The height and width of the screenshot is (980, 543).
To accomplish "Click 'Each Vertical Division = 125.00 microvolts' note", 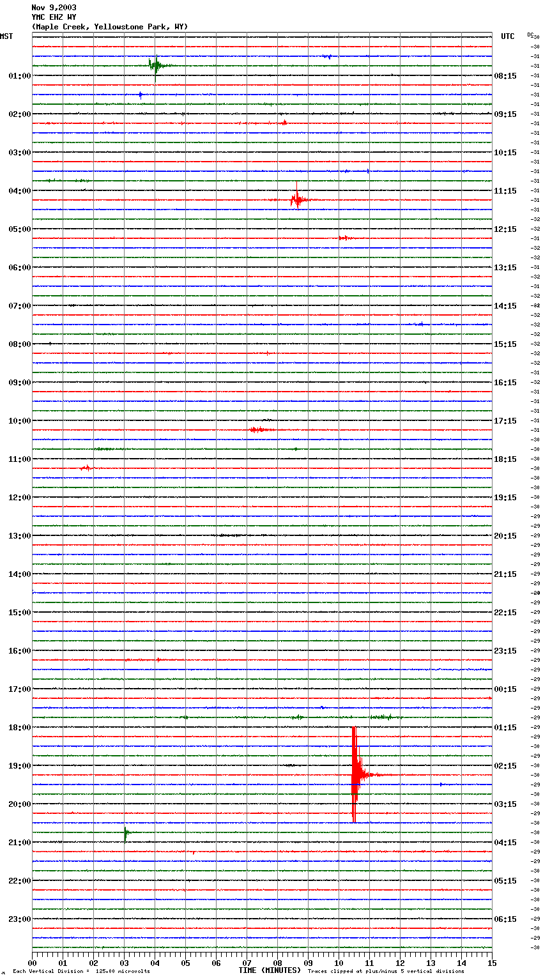I will (x=81, y=972).
